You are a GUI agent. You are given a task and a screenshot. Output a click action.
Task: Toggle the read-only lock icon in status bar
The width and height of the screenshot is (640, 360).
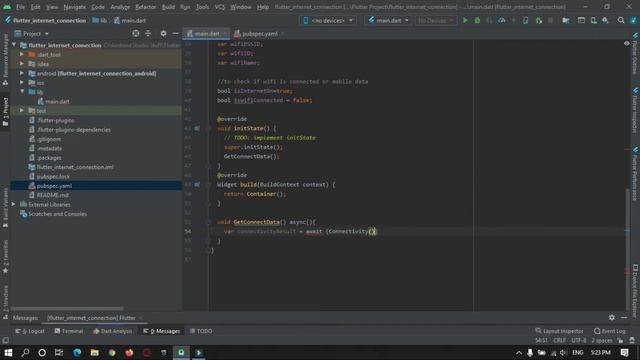[x=620, y=340]
